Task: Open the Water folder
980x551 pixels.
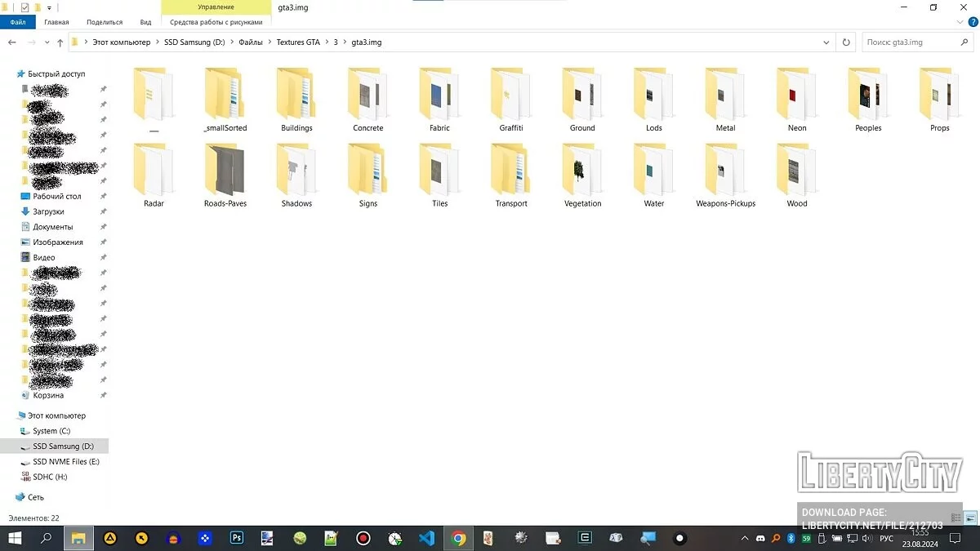Action: (654, 176)
